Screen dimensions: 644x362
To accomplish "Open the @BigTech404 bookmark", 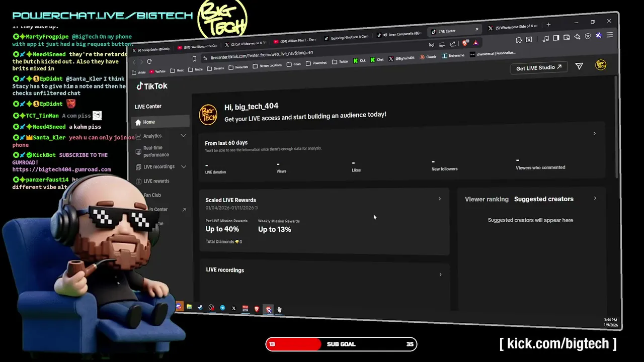I will pos(401,58).
